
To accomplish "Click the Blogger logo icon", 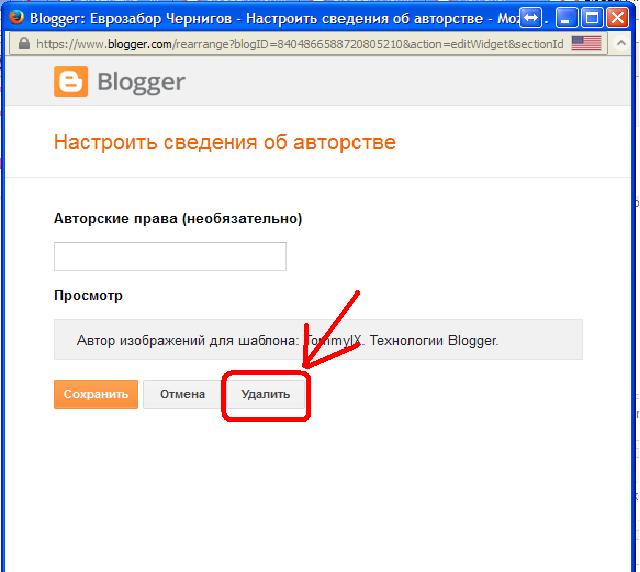I will (x=71, y=81).
